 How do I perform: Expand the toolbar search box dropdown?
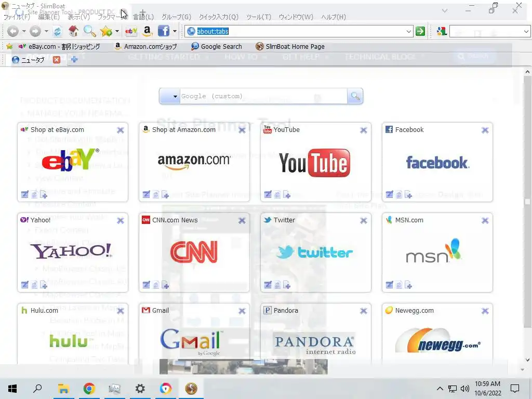(x=526, y=32)
